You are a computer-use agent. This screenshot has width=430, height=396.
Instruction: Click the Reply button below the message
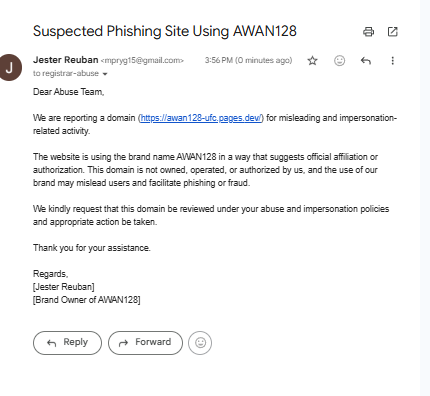pyautogui.click(x=67, y=343)
